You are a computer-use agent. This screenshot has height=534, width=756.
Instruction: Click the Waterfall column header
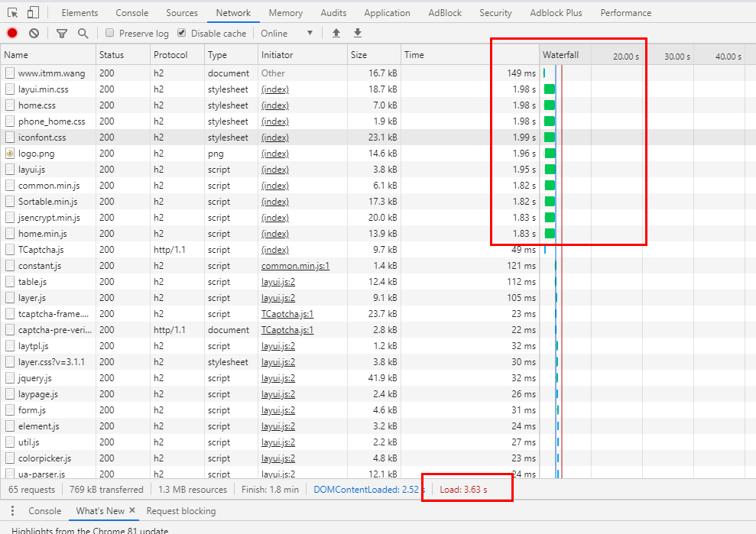coord(561,55)
